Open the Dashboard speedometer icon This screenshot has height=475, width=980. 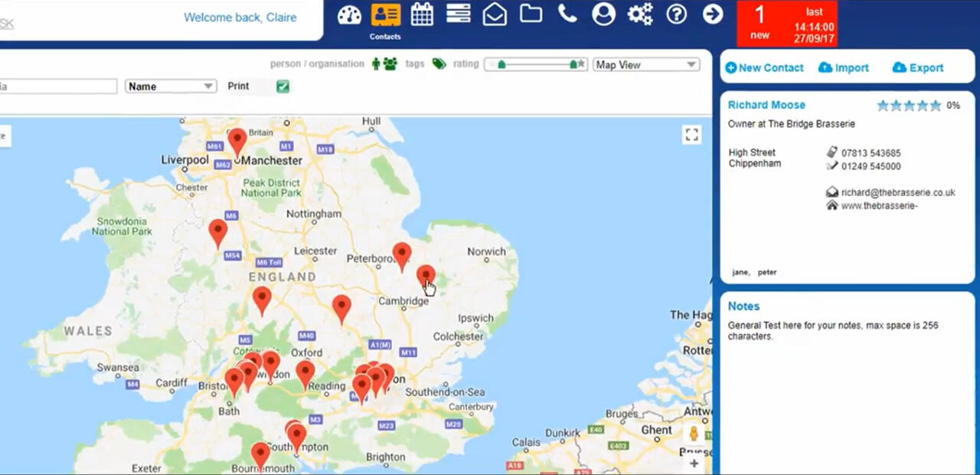coord(348,14)
